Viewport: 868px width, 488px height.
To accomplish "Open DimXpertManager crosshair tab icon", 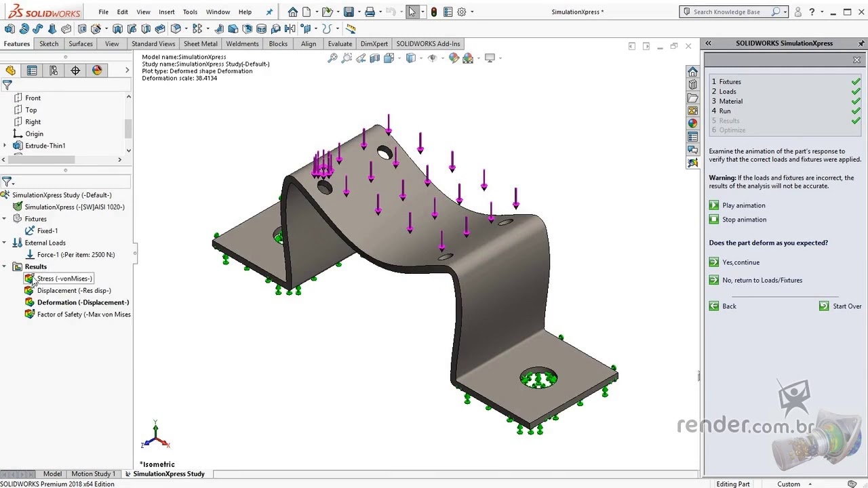I will coord(75,70).
